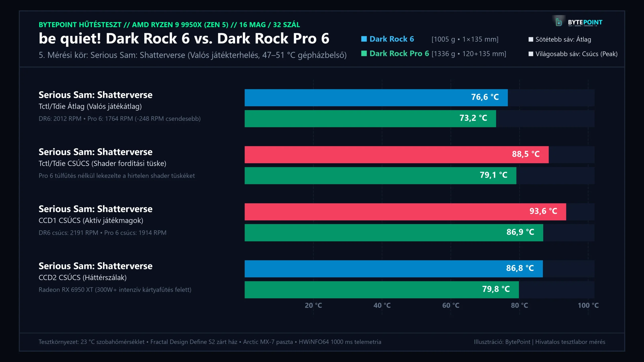Click the white swatch beside Világosabb sáv: Csúcs

click(531, 54)
